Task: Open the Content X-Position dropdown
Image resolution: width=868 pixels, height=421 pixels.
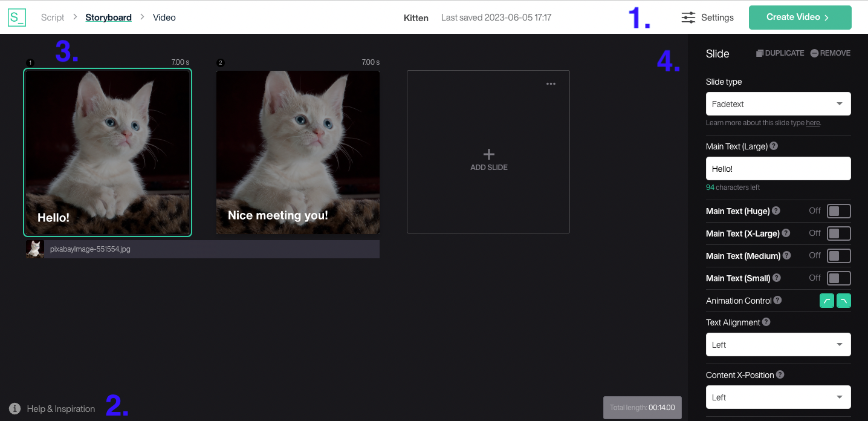Action: [x=778, y=397]
